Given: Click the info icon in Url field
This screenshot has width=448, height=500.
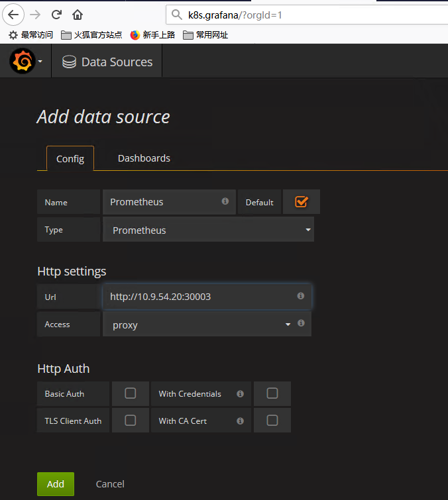Looking at the screenshot, I should coord(301,296).
